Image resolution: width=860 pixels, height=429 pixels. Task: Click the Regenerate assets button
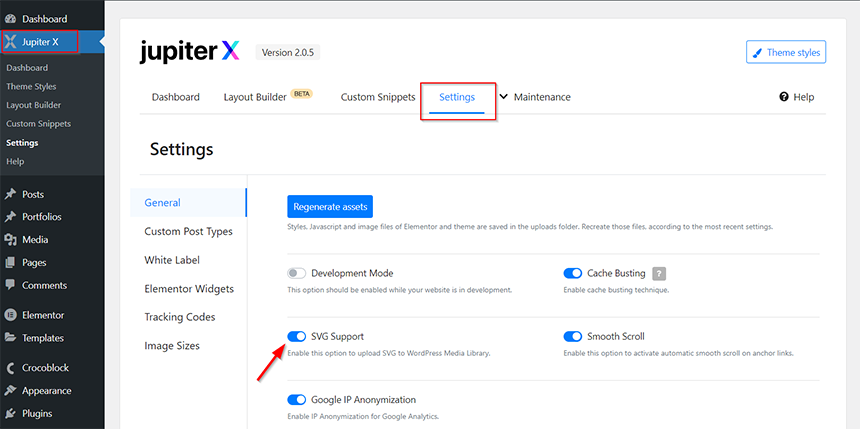tap(330, 207)
